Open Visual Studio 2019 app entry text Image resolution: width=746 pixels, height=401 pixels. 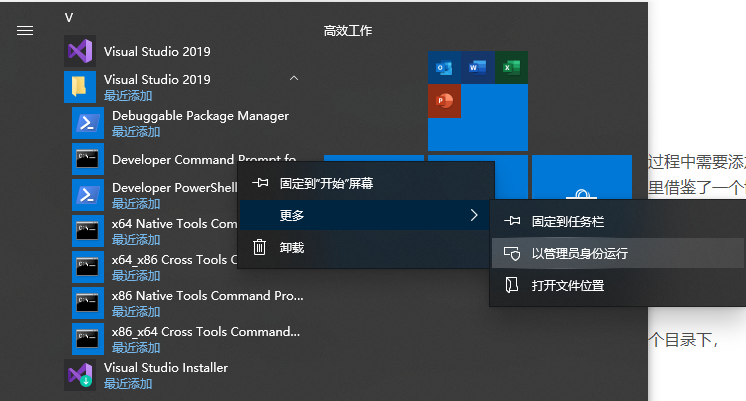point(157,51)
